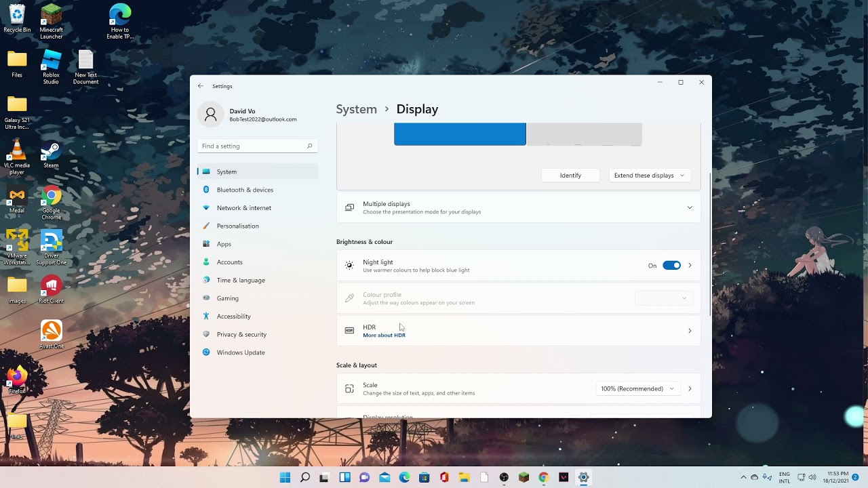Select the Roblox Studio desktop shortcut
Viewport: 868px width, 488px height.
coord(51,67)
